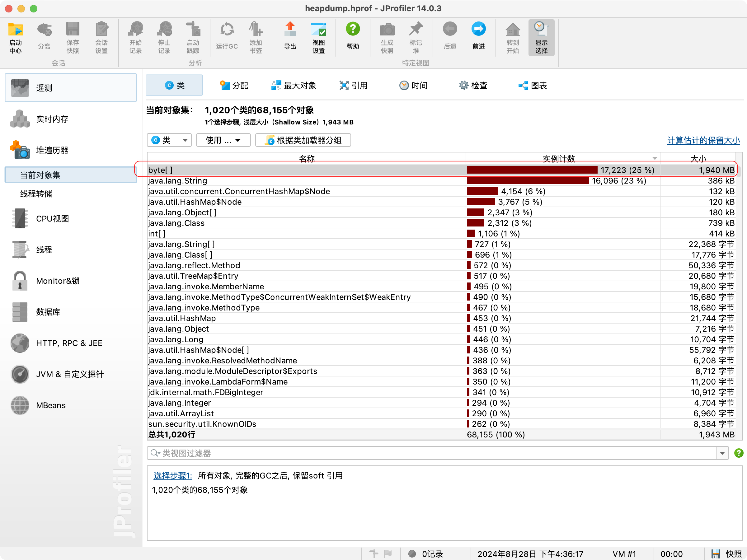Click the 实例计数 column sort header
Screen dimensions: 747x560
[x=559, y=158]
